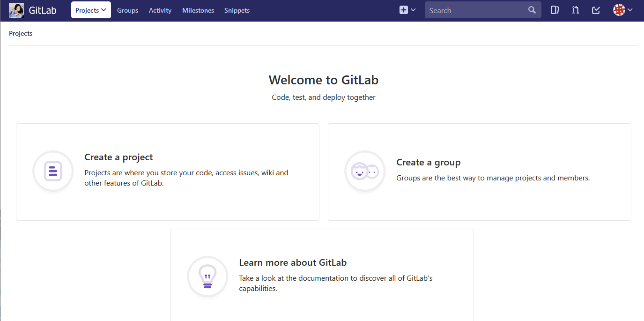Go to Snippets in the navbar
This screenshot has height=321, width=644.
(237, 10)
